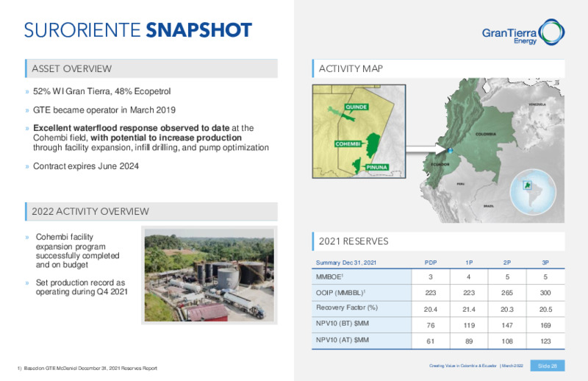
Task: Click the VENEZUELA country label
Action: point(537,104)
